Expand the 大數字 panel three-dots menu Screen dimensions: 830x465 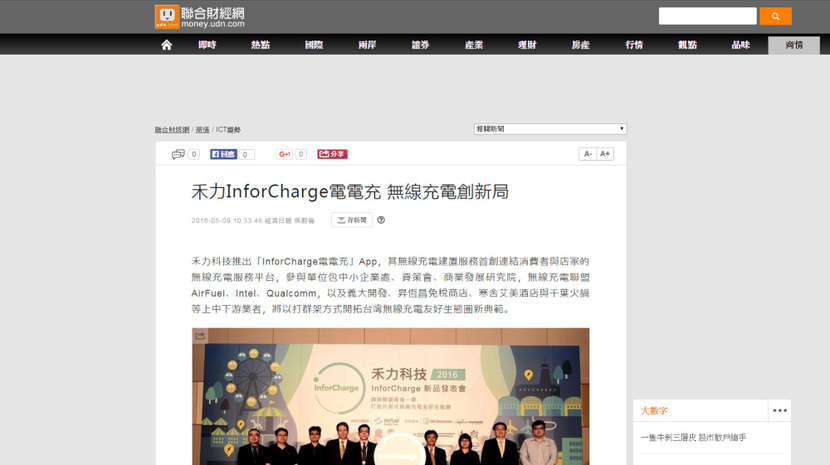(x=779, y=410)
